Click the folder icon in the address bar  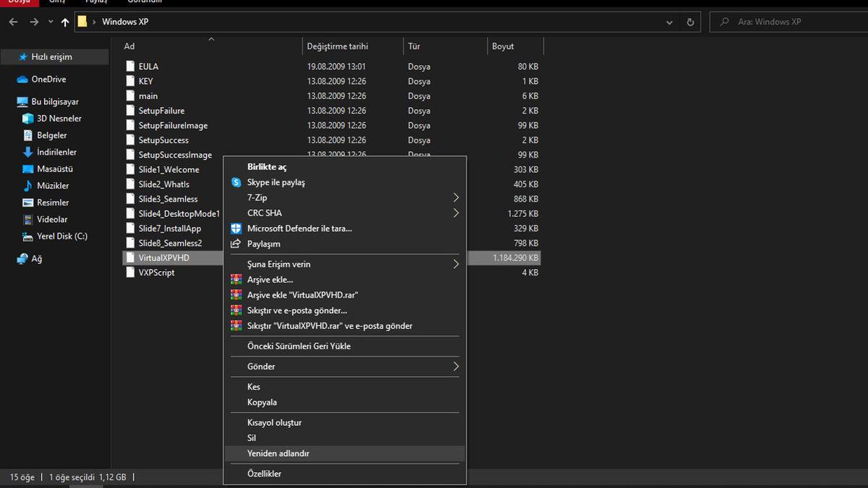coord(83,22)
